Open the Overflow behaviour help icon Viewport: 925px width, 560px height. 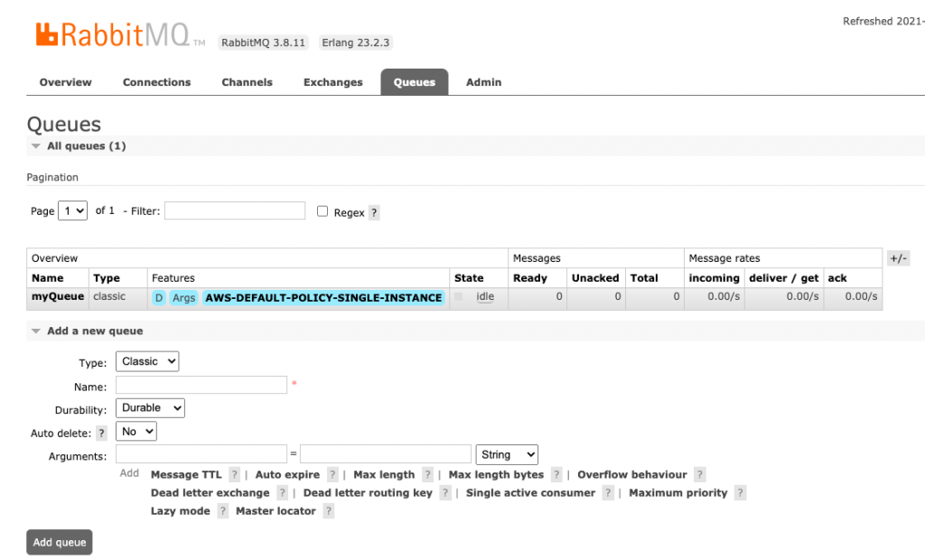[700, 474]
